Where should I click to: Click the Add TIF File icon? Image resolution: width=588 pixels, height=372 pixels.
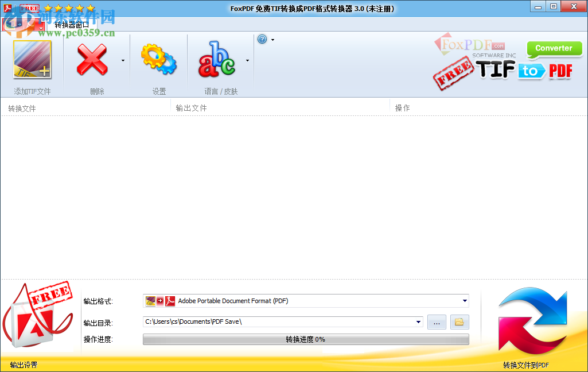coord(32,60)
